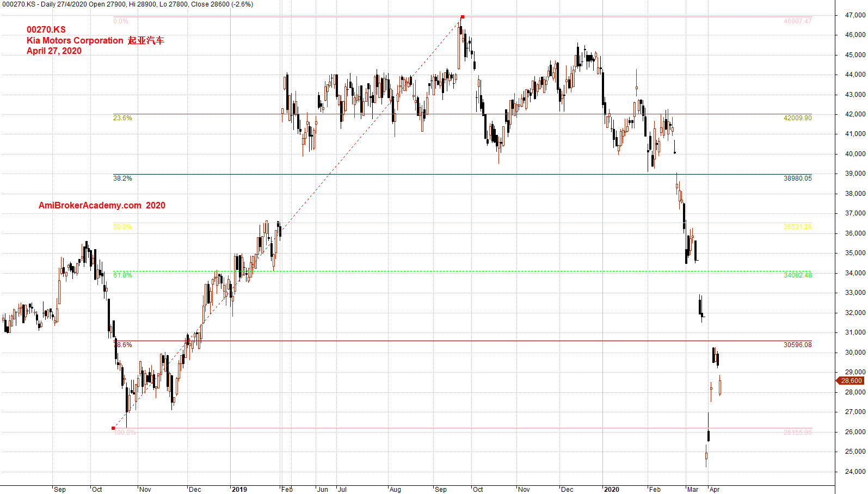This screenshot has width=868, height=494.
Task: Click the 43,000 price axis label
Action: coord(855,95)
